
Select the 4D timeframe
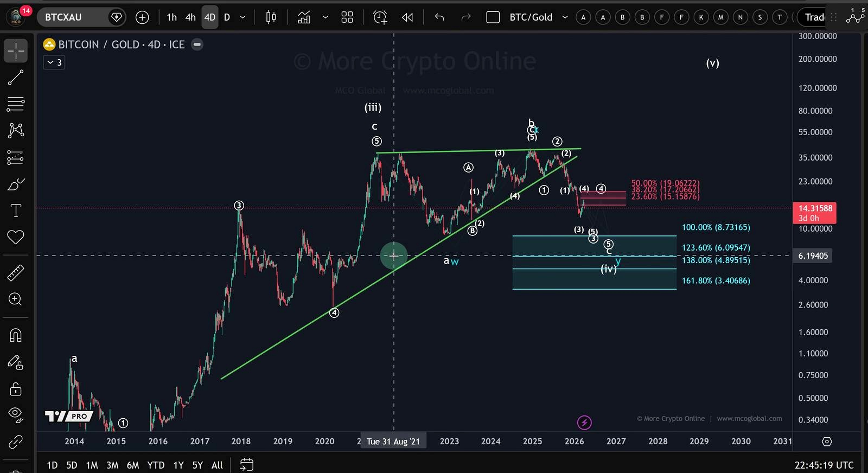[x=210, y=17]
